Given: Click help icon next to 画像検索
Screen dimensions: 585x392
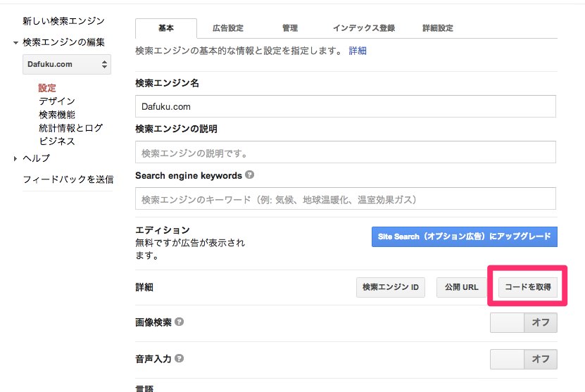Looking at the screenshot, I should [x=179, y=322].
